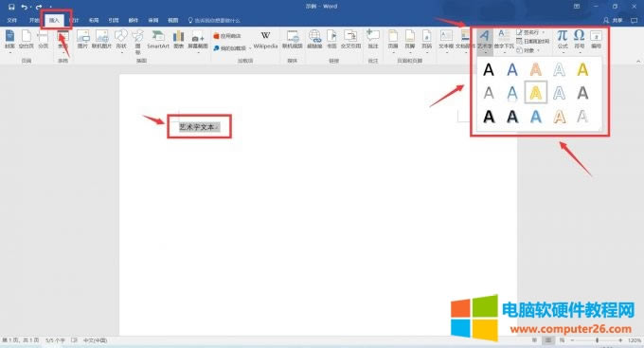Click the 图片 (picture) insert icon

[x=82, y=40]
